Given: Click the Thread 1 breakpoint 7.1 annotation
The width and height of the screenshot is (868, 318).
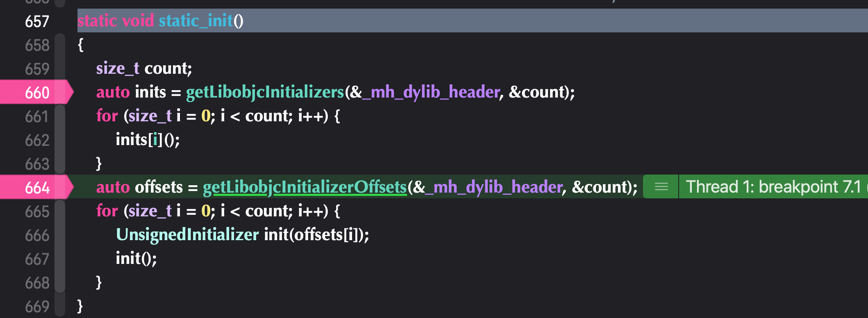Looking at the screenshot, I should coord(774,187).
